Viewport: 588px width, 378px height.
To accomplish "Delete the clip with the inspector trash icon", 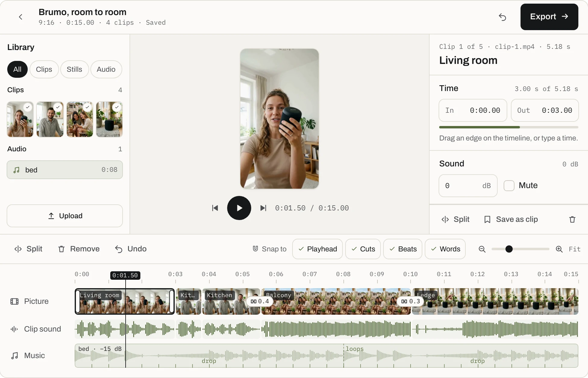I will pyautogui.click(x=572, y=219).
